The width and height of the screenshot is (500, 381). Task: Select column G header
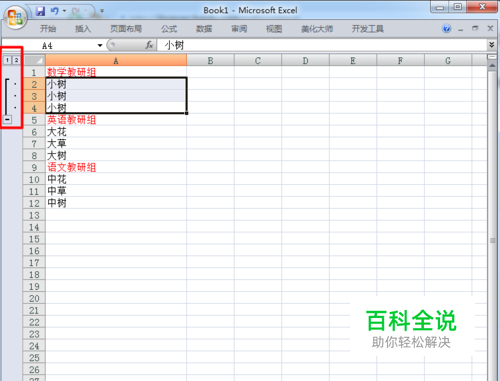pyautogui.click(x=448, y=61)
